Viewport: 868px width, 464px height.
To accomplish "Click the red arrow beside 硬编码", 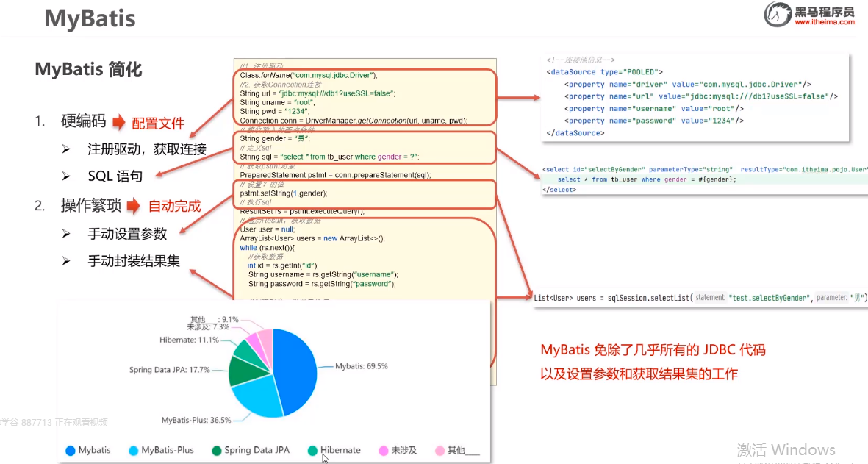I will pos(119,122).
